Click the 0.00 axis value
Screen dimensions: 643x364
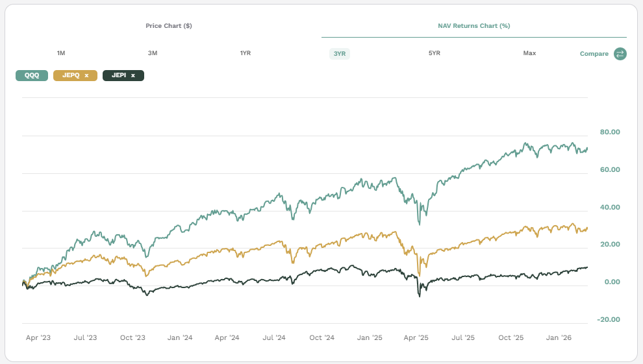pyautogui.click(x=612, y=282)
